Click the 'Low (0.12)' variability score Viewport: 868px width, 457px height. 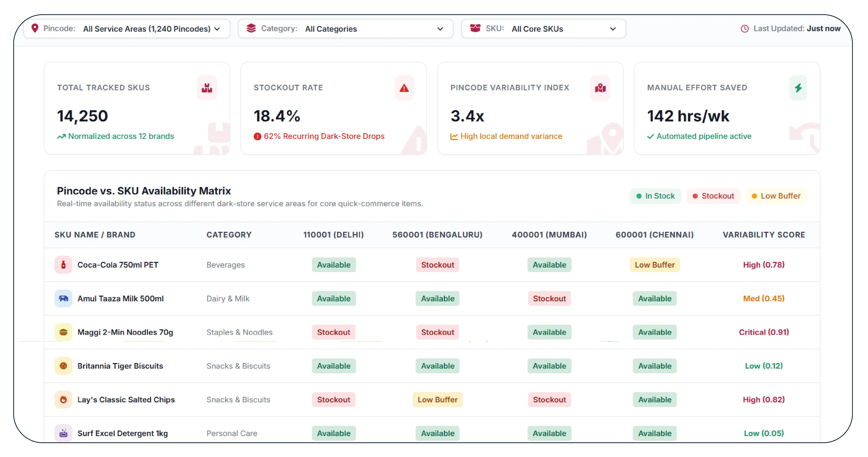coord(764,366)
